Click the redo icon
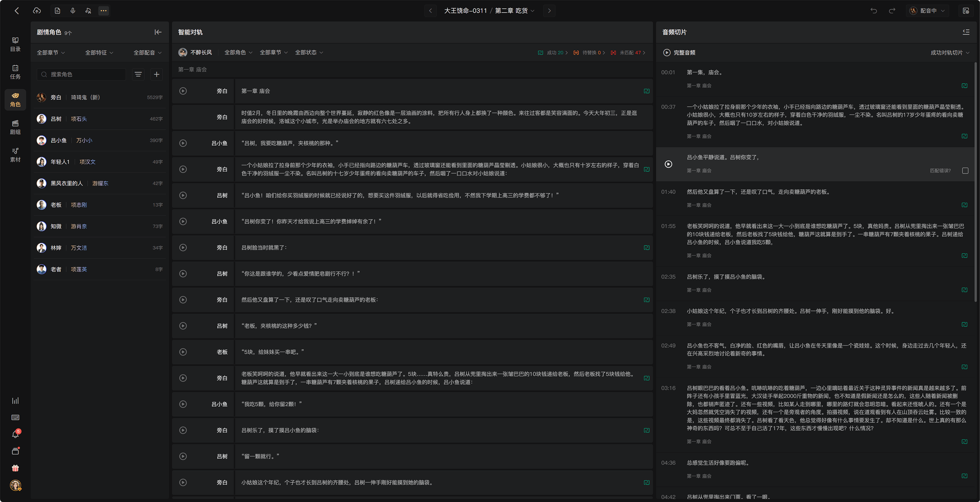The height and width of the screenshot is (502, 980). point(892,11)
